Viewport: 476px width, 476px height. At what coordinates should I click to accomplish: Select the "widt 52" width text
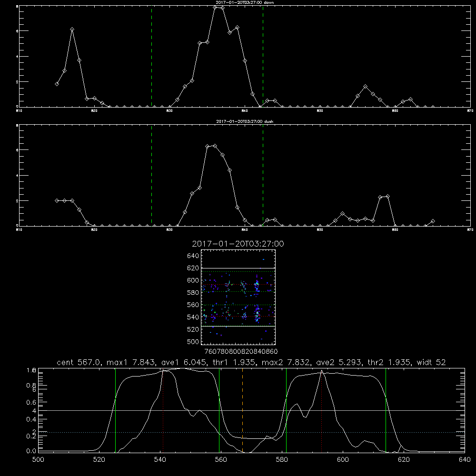pyautogui.click(x=431, y=362)
